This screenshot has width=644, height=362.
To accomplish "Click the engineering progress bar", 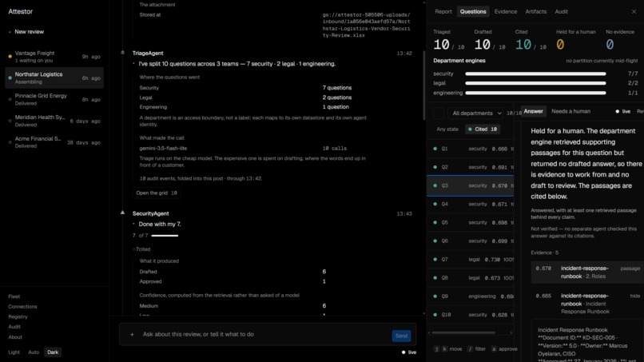I will [x=535, y=93].
